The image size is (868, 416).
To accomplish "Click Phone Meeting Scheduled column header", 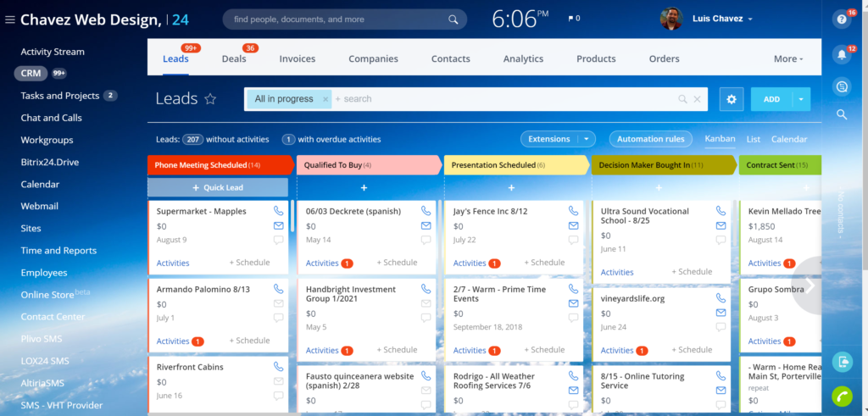I will pos(220,165).
